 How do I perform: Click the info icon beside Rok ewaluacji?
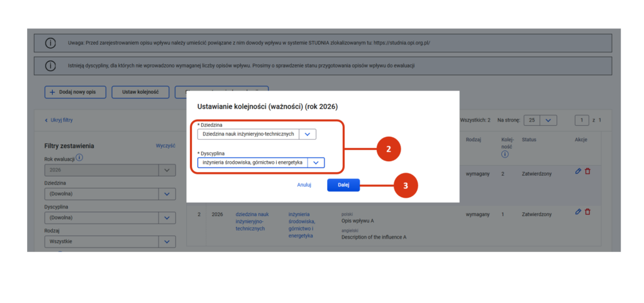click(x=80, y=158)
